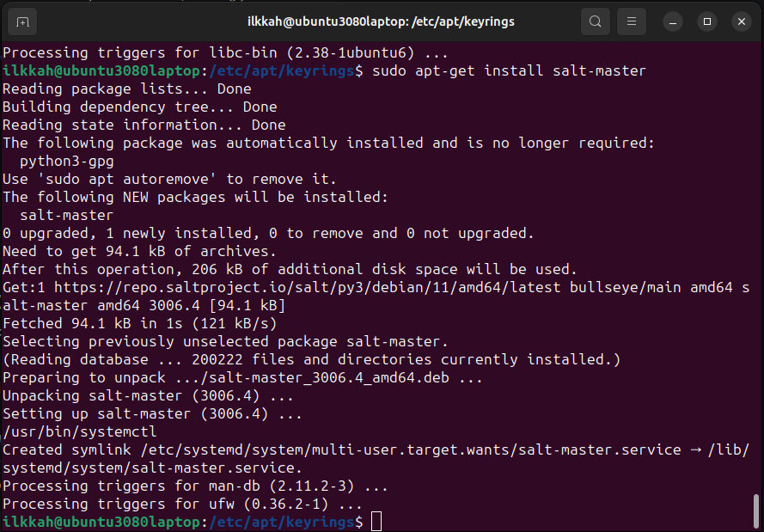Open the hamburger main menu
Viewport: 764px width, 532px height.
[x=632, y=21]
